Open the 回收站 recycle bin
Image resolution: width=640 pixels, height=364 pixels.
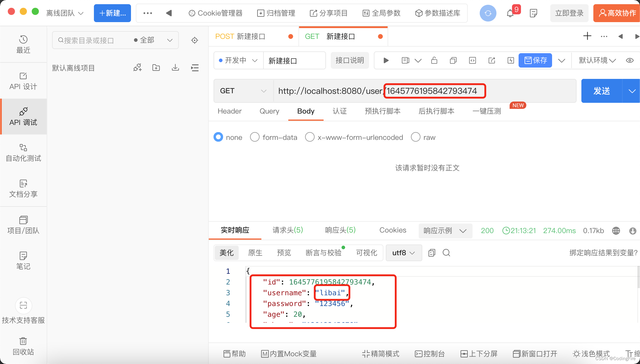click(23, 346)
